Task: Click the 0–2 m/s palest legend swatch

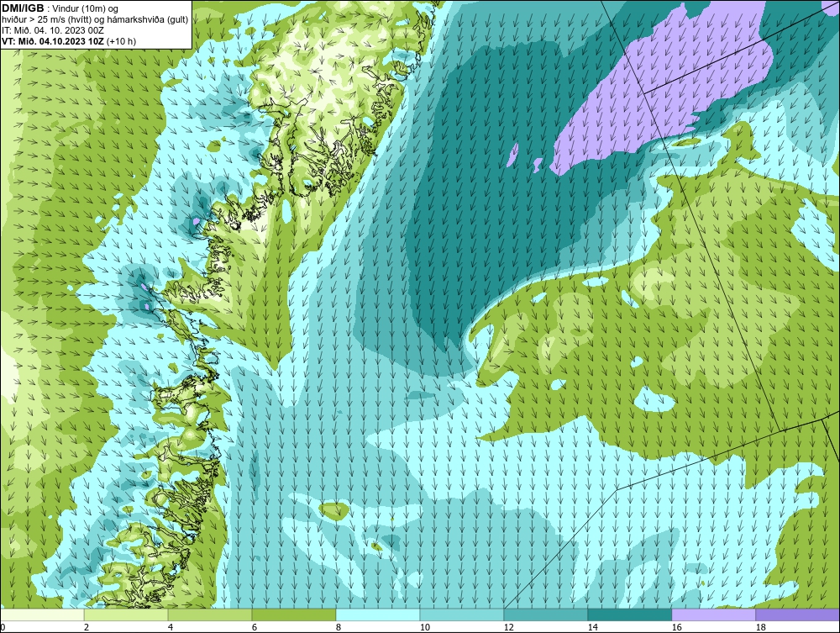Action: click(x=42, y=615)
